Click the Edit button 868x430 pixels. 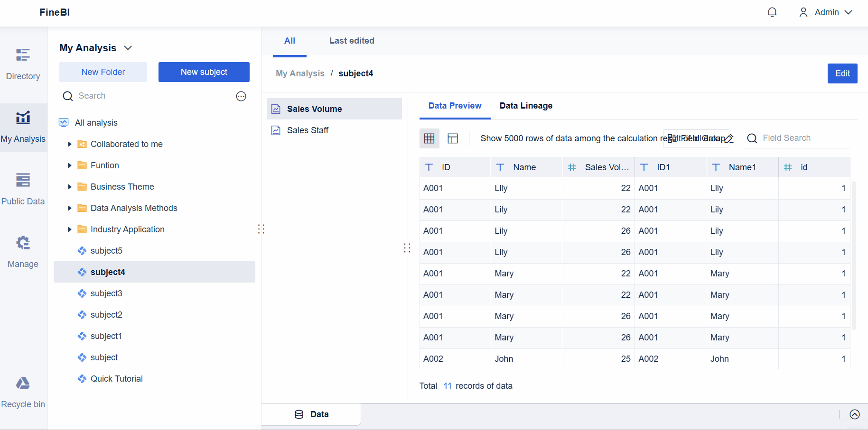point(842,73)
